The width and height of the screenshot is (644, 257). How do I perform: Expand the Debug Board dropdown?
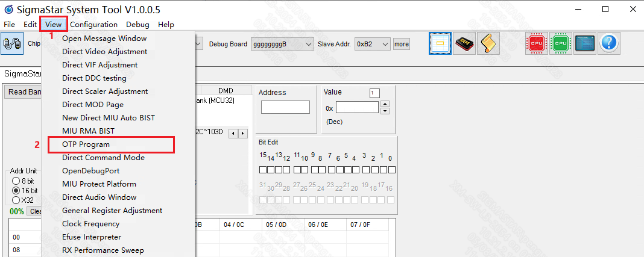pyautogui.click(x=309, y=44)
